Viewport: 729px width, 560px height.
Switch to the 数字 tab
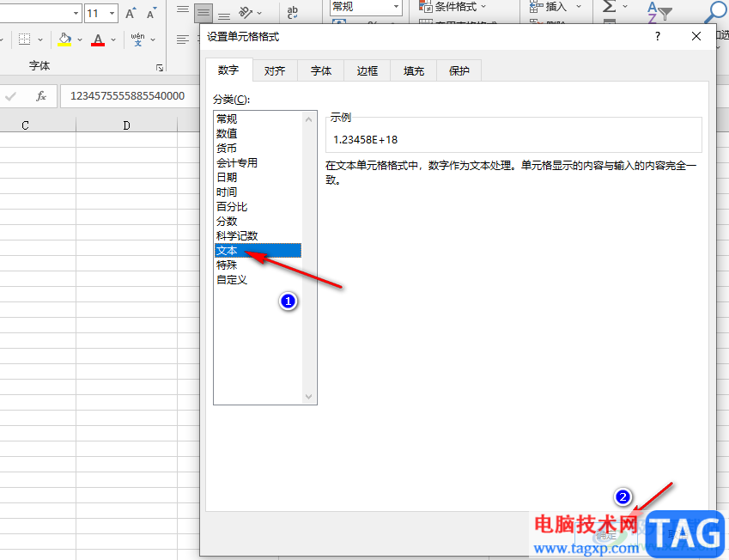tap(228, 70)
